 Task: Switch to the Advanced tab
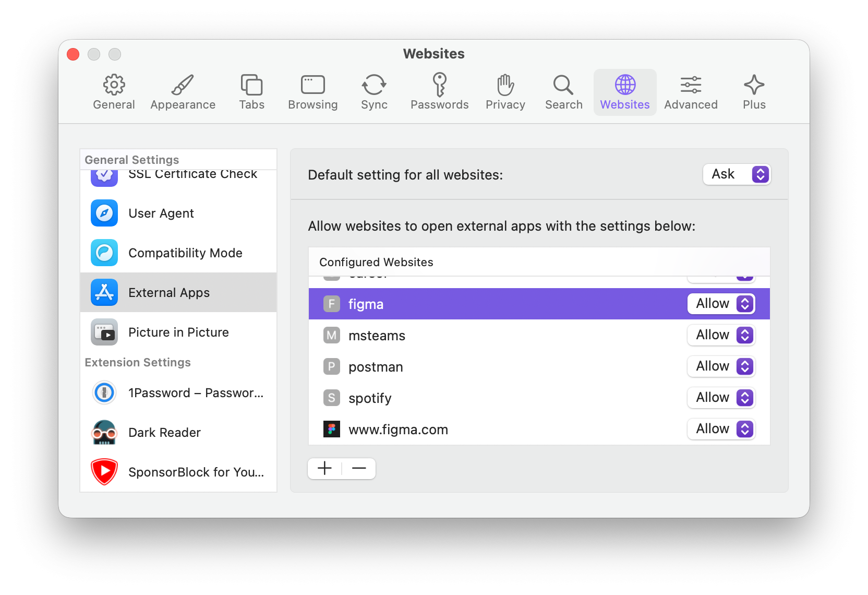691,92
